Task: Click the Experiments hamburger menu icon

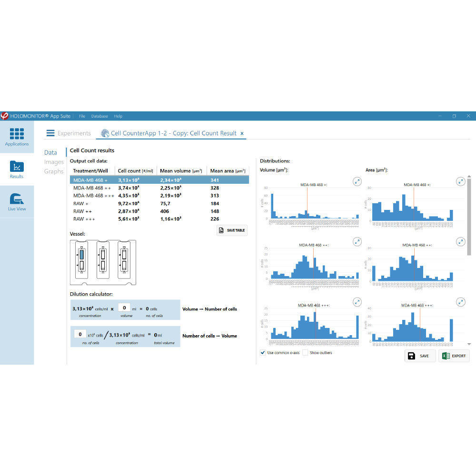Action: (50, 133)
